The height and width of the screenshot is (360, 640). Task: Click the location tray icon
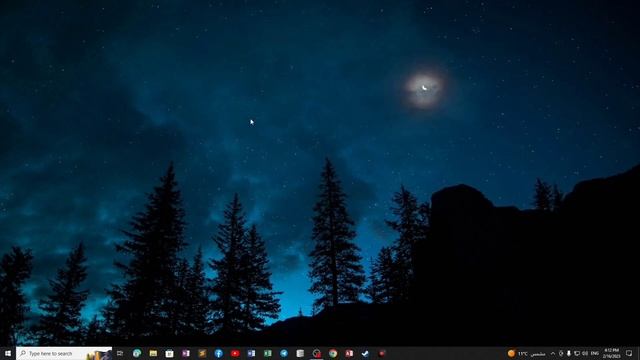tap(561, 353)
